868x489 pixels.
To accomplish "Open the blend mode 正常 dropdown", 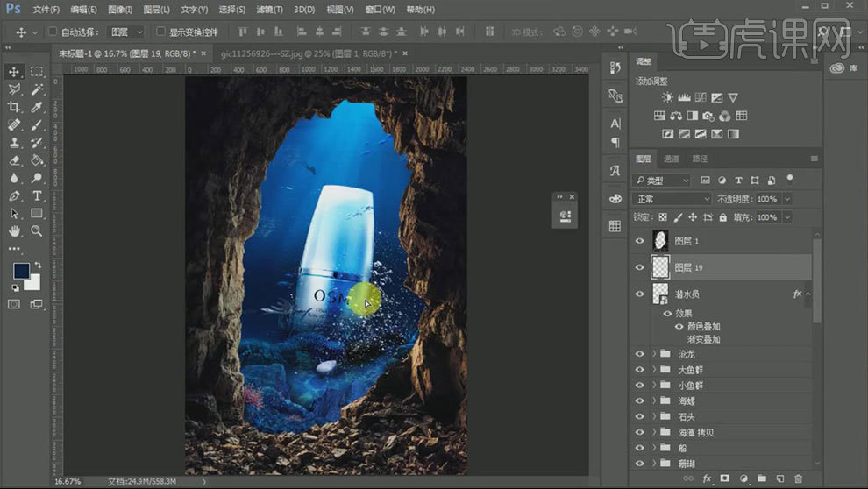I will click(672, 199).
